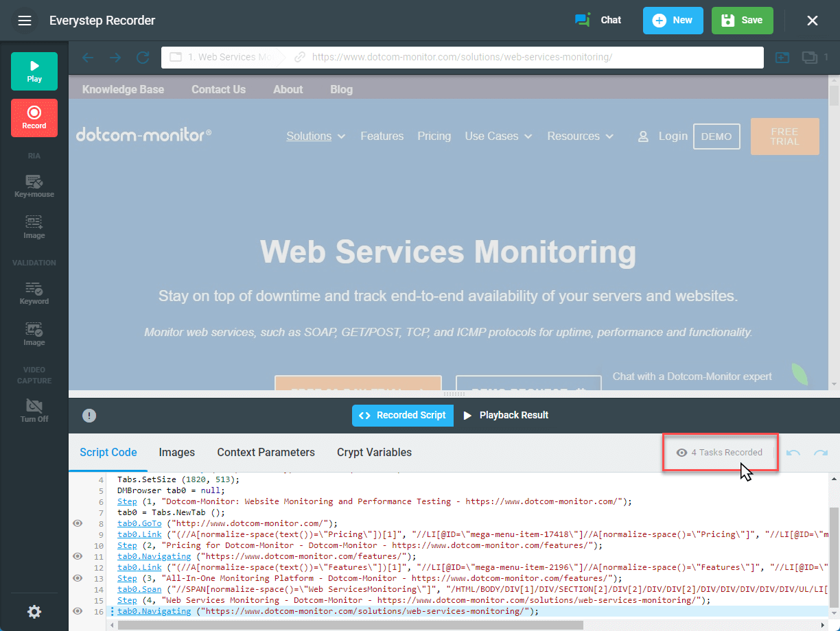The width and height of the screenshot is (840, 631).
Task: Open settings gear in sidebar
Action: coord(34,612)
